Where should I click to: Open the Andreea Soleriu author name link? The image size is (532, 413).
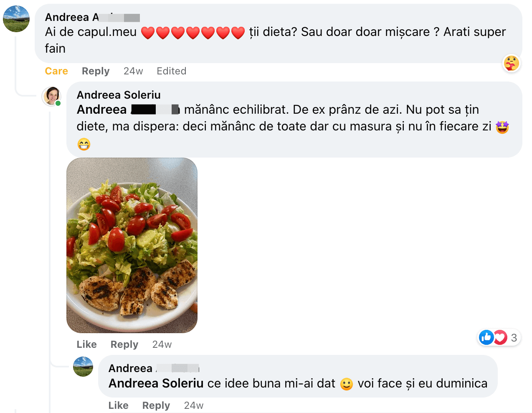click(x=119, y=95)
